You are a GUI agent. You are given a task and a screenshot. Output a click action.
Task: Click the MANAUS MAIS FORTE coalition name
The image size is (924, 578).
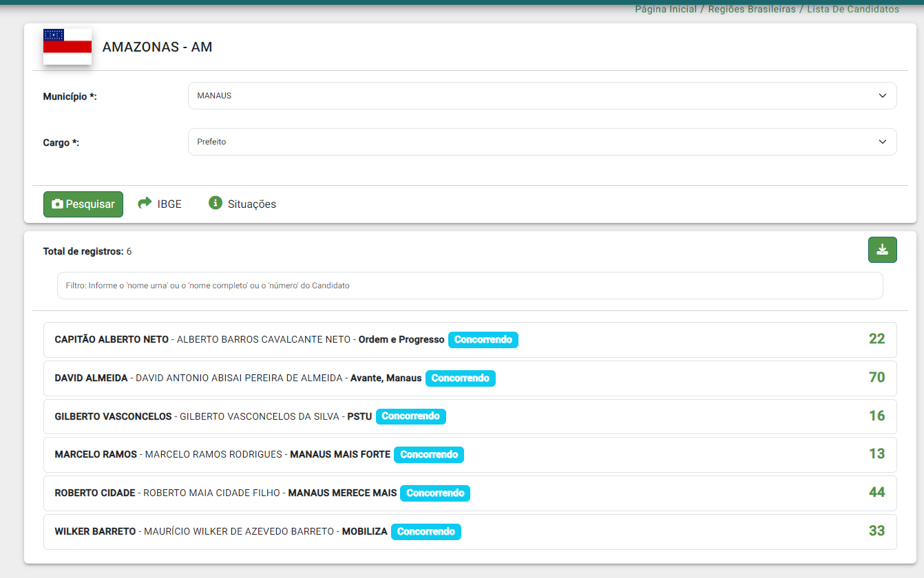click(340, 455)
